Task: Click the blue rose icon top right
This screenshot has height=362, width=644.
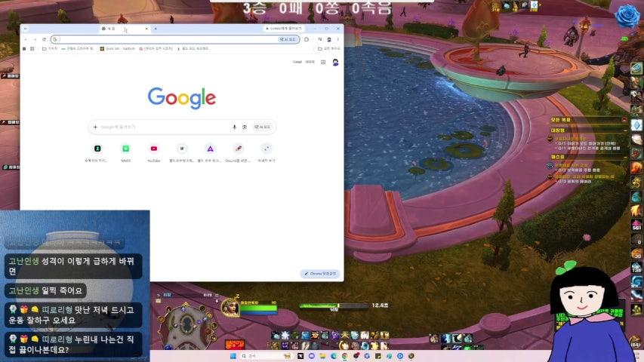Action: 627,17
